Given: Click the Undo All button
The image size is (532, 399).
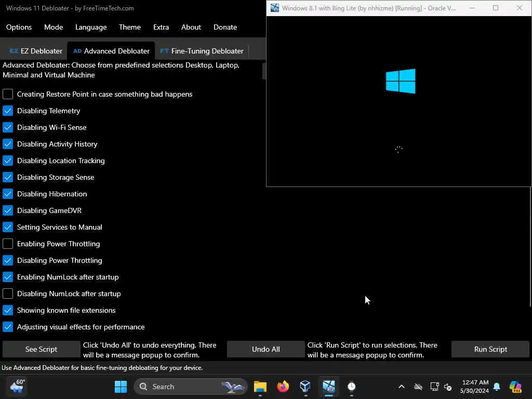Looking at the screenshot, I should click(265, 349).
